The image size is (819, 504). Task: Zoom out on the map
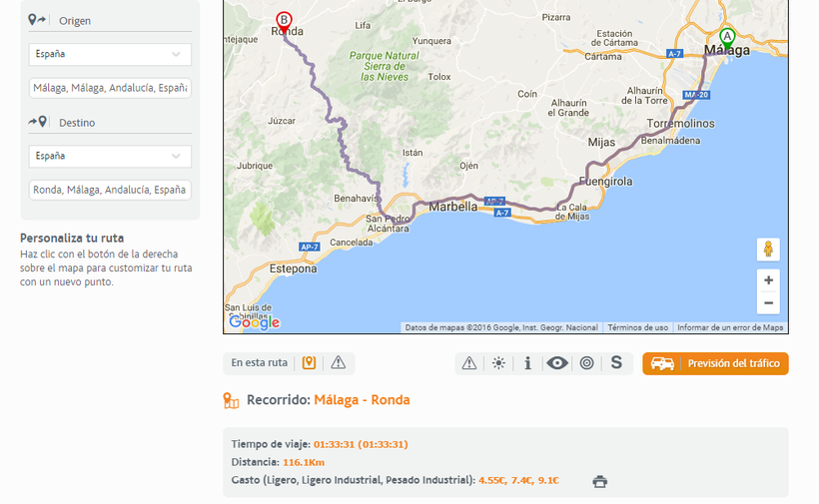[768, 303]
